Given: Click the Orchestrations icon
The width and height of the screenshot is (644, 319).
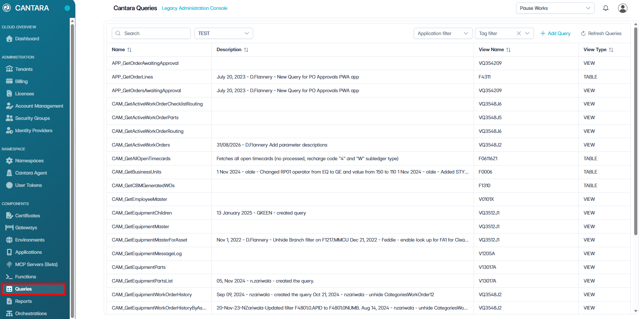Looking at the screenshot, I should click(x=9, y=313).
